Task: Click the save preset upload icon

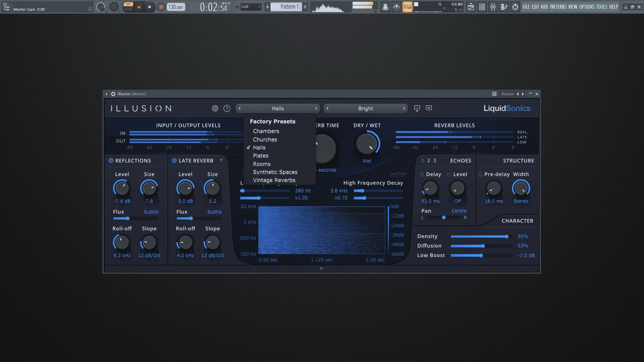Action: click(429, 108)
